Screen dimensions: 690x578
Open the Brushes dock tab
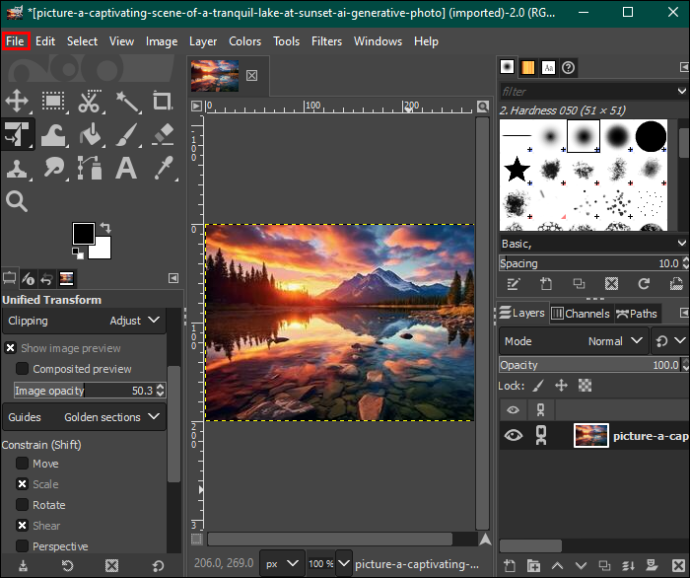pyautogui.click(x=507, y=67)
